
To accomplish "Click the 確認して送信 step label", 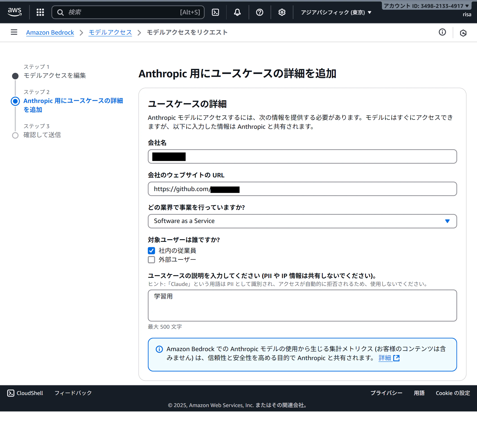I will click(42, 135).
